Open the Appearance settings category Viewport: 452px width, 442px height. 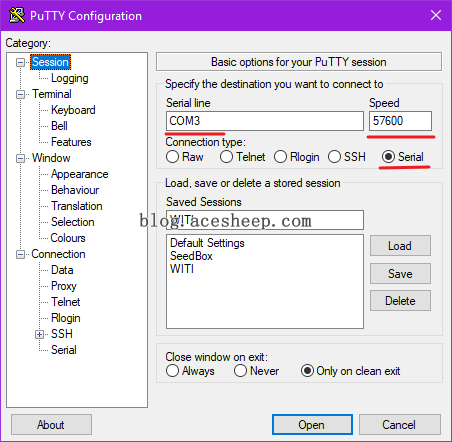click(x=79, y=174)
